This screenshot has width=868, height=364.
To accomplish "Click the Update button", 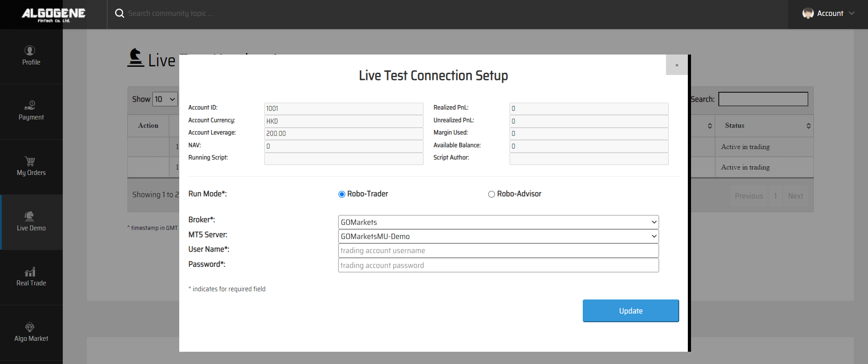I will 631,311.
